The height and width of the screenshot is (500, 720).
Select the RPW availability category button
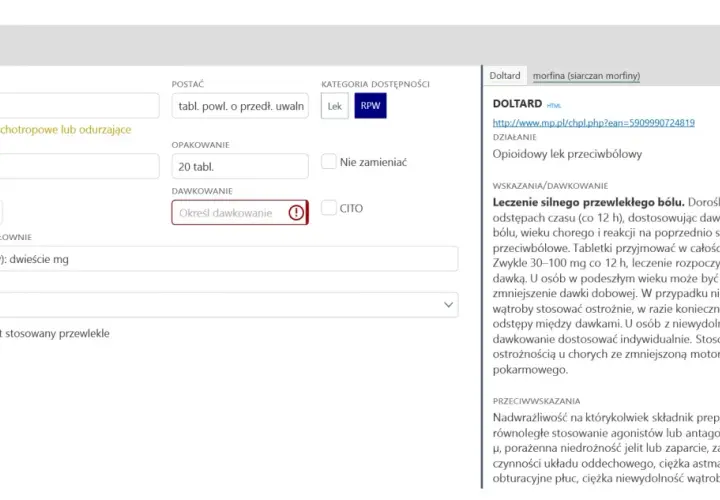370,106
